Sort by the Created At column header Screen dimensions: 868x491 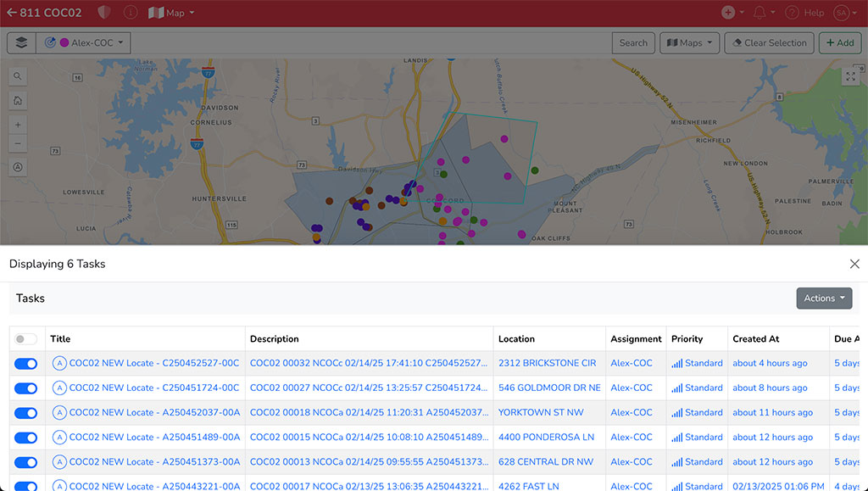755,339
